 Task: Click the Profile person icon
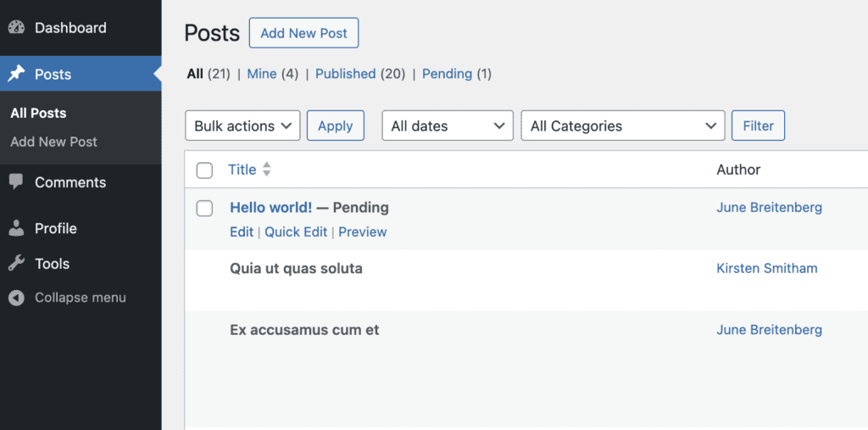coord(16,228)
